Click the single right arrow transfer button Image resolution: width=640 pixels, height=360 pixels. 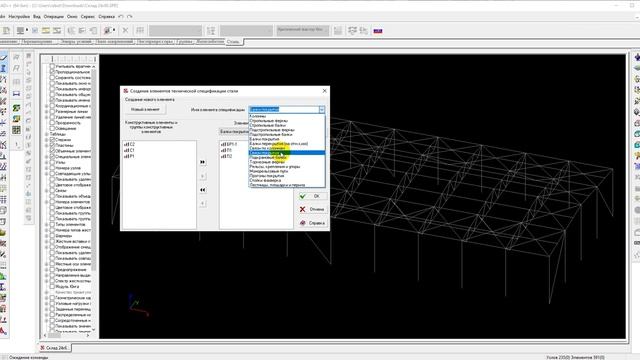pyautogui.click(x=203, y=176)
